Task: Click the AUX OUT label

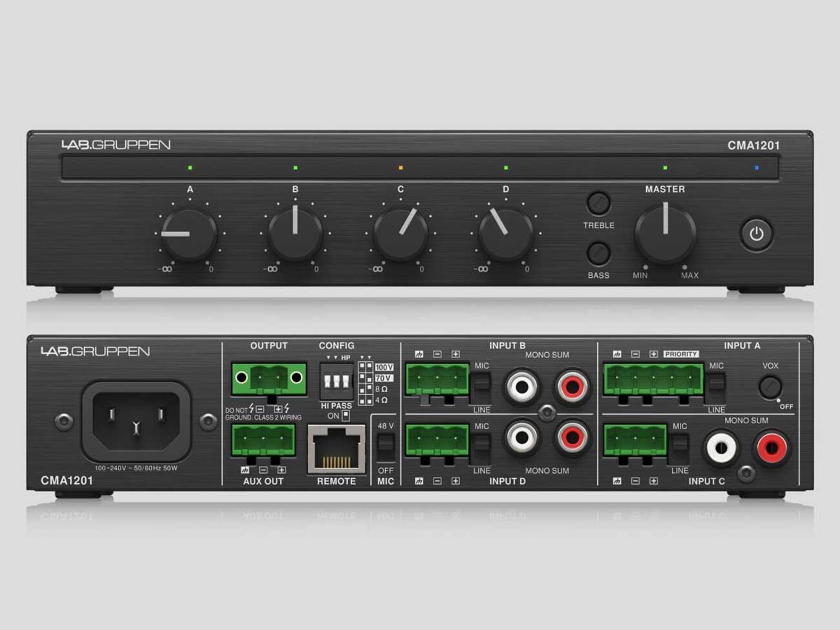Action: tap(264, 481)
